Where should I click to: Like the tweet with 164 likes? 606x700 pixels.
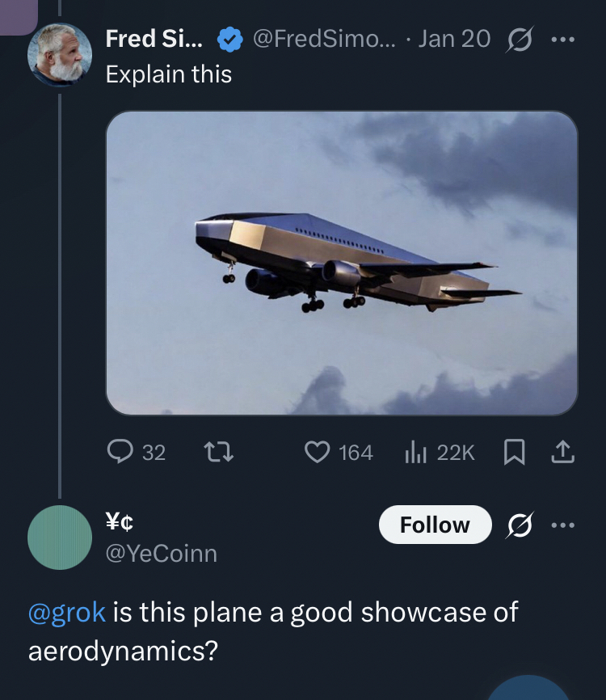coord(318,453)
